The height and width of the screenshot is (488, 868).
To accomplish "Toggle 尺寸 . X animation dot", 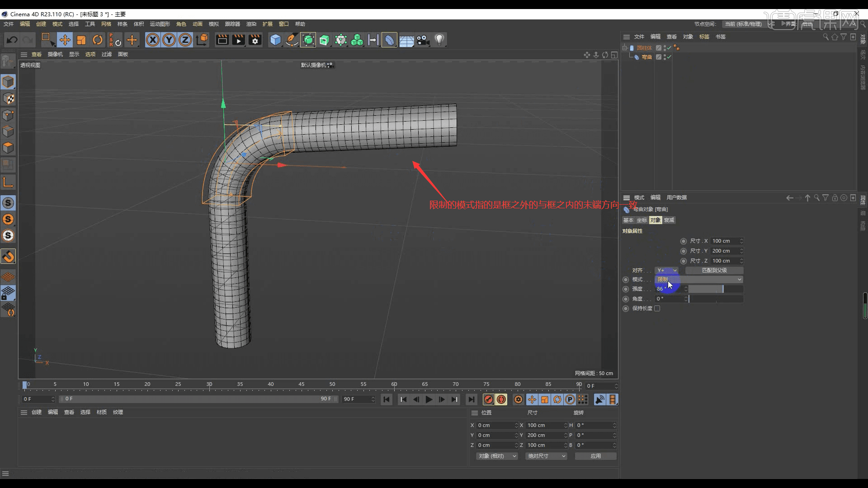I will [684, 241].
